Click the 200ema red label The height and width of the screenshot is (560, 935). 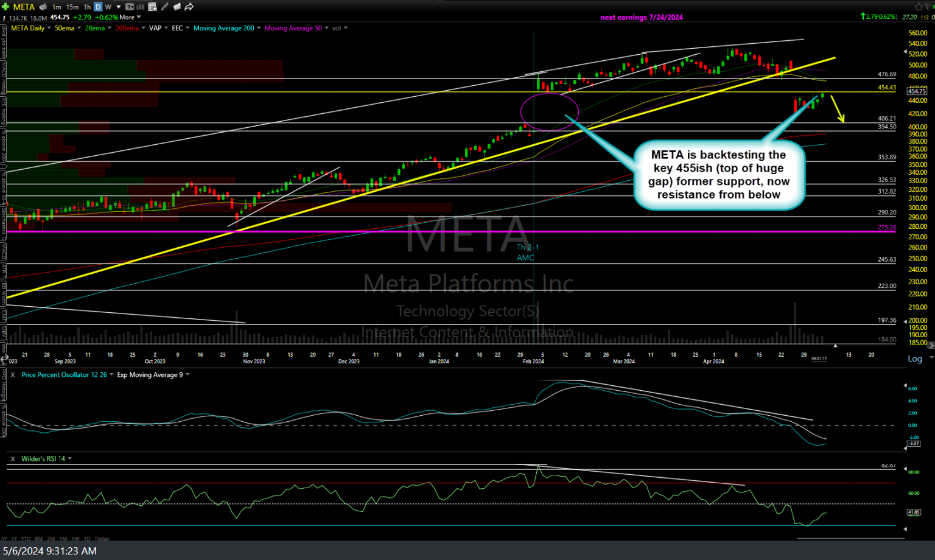pyautogui.click(x=127, y=28)
